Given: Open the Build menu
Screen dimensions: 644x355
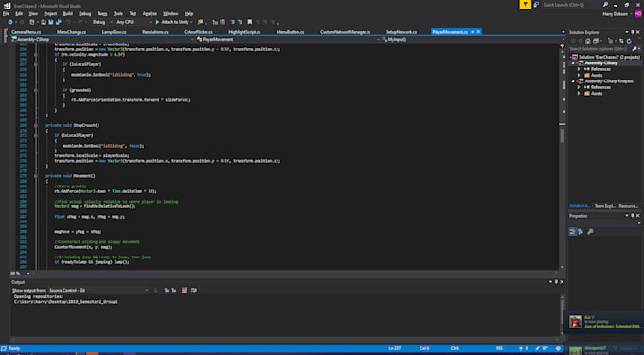Looking at the screenshot, I should pyautogui.click(x=68, y=14).
